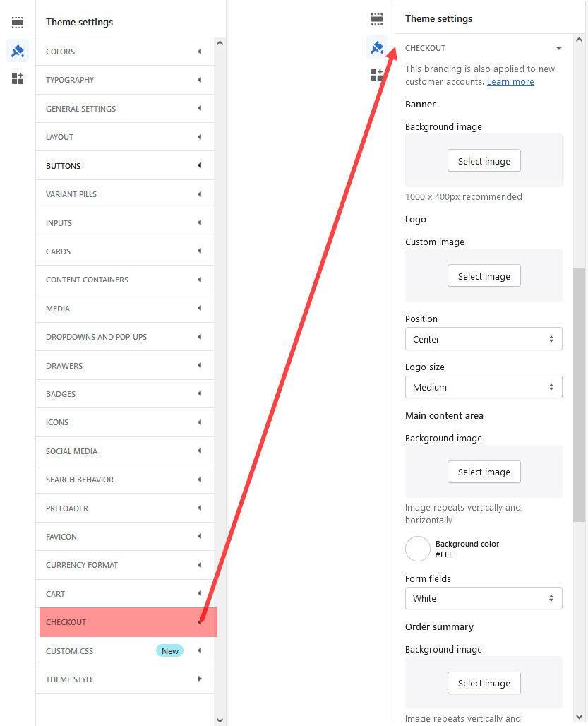The width and height of the screenshot is (588, 726).
Task: Click the App embeds icon
Action: pyautogui.click(x=18, y=78)
